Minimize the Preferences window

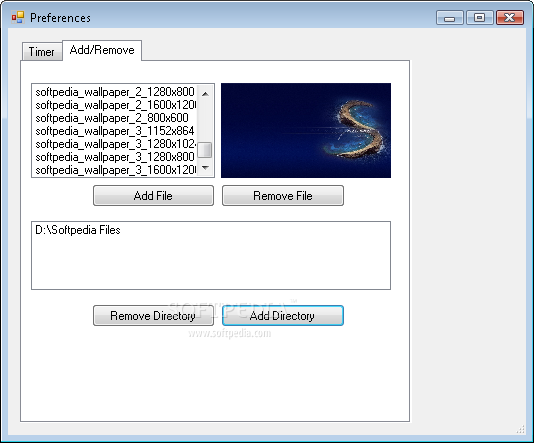click(450, 18)
